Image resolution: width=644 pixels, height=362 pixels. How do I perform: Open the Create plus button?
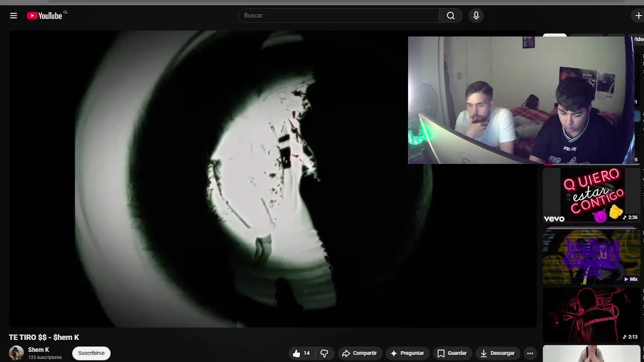pyautogui.click(x=638, y=16)
